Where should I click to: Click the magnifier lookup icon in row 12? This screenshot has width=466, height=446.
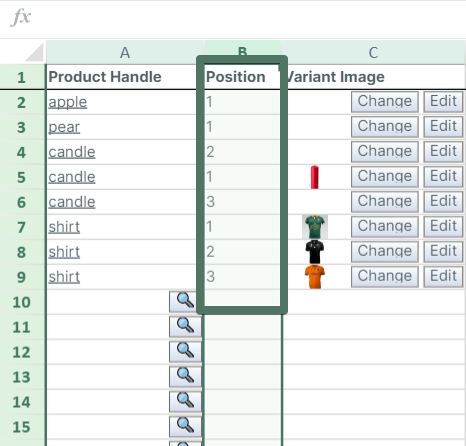(x=185, y=352)
